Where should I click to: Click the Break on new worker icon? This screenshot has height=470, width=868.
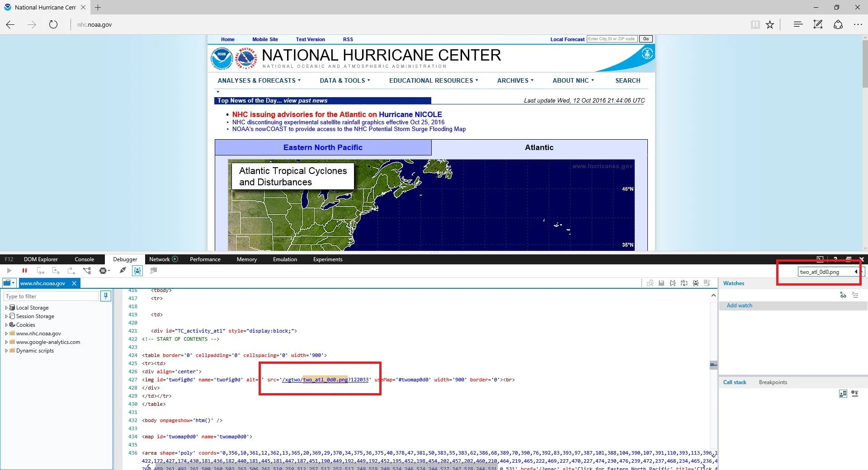[87, 271]
